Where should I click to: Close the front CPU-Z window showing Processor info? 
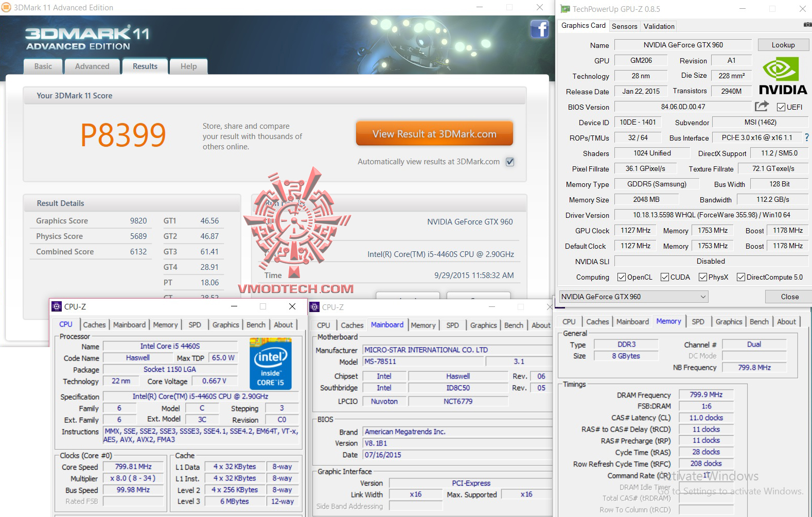(x=292, y=306)
